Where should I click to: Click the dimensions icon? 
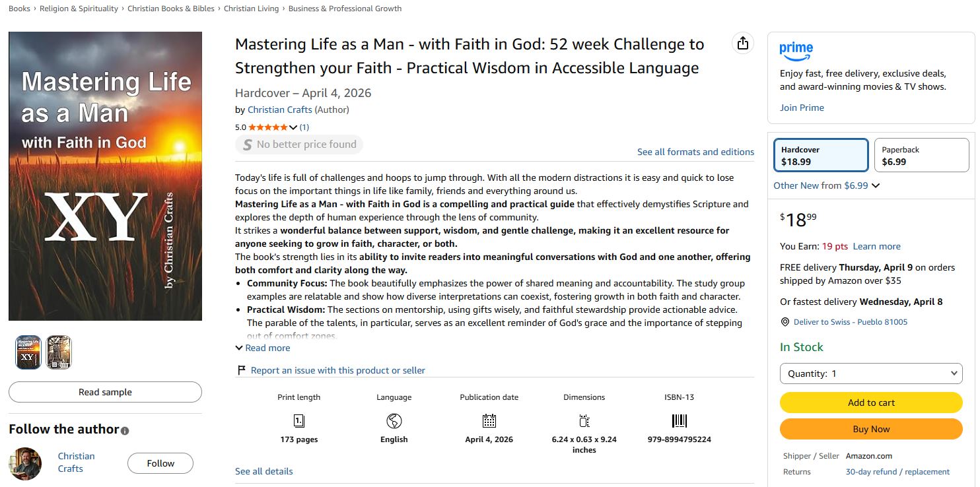pyautogui.click(x=584, y=421)
